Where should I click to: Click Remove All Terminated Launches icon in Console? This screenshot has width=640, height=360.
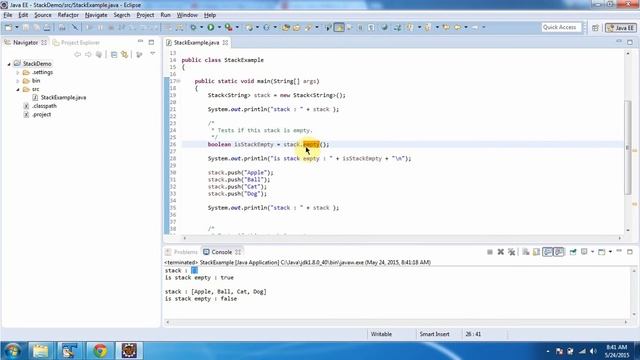coord(511,252)
